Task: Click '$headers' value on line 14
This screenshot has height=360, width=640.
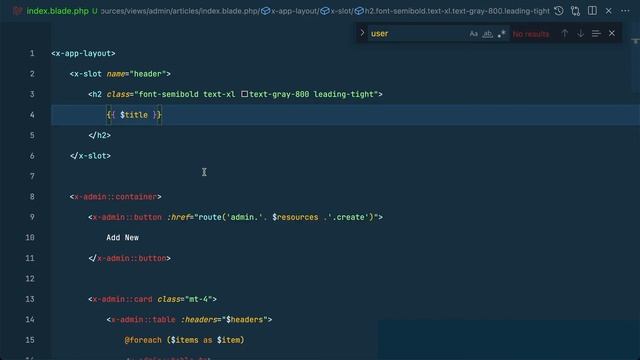Action: (x=245, y=320)
